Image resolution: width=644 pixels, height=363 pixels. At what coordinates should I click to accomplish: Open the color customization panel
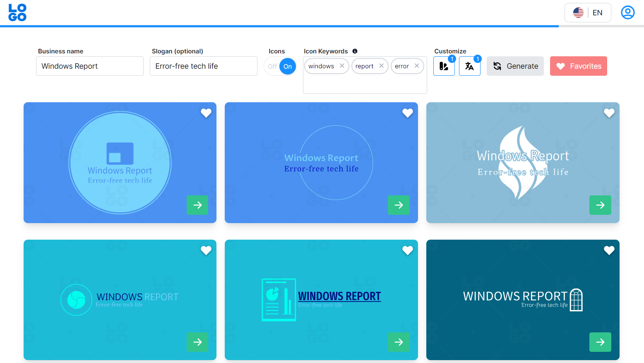point(444,66)
